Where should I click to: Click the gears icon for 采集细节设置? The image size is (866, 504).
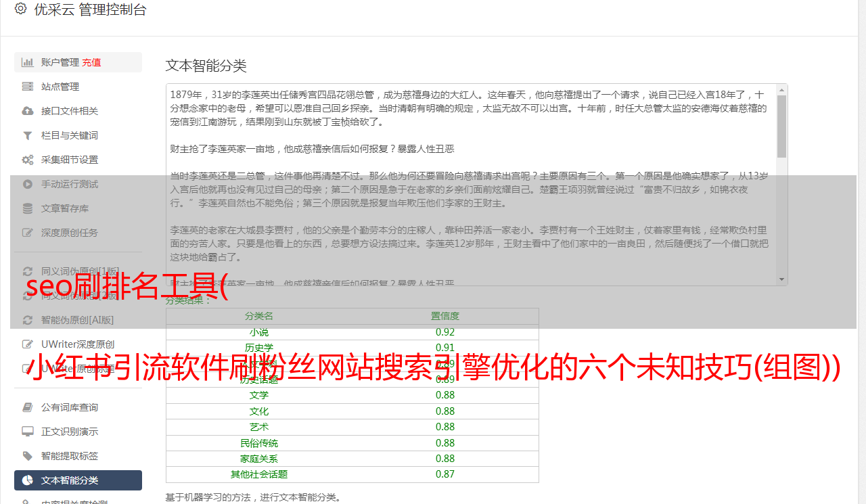click(28, 160)
